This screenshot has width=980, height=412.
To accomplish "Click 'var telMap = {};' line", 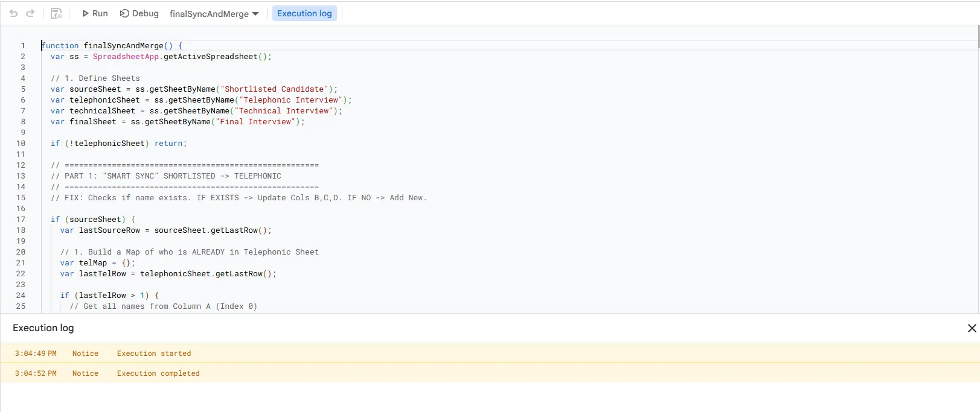I will tap(98, 263).
